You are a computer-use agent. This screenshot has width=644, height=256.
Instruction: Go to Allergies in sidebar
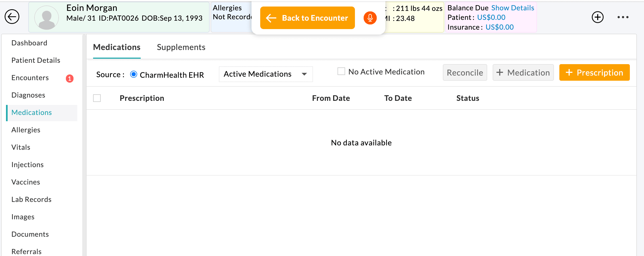[26, 130]
